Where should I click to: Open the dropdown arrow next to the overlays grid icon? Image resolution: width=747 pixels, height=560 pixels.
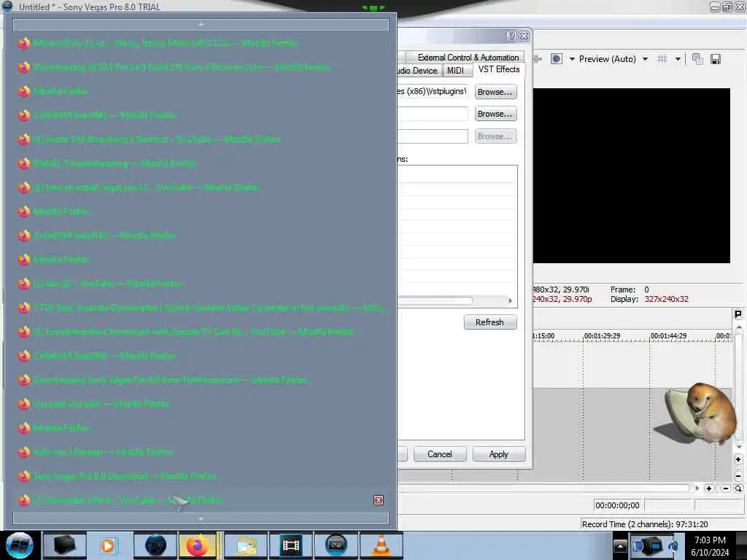tap(678, 59)
